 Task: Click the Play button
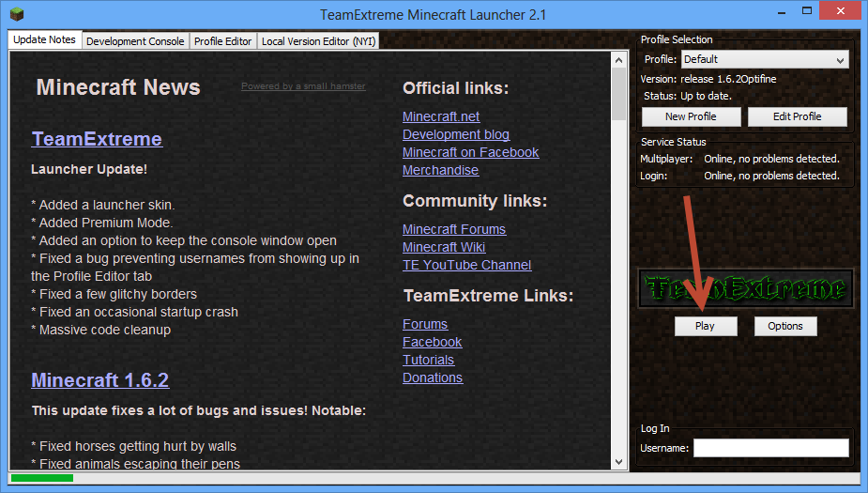(x=706, y=326)
